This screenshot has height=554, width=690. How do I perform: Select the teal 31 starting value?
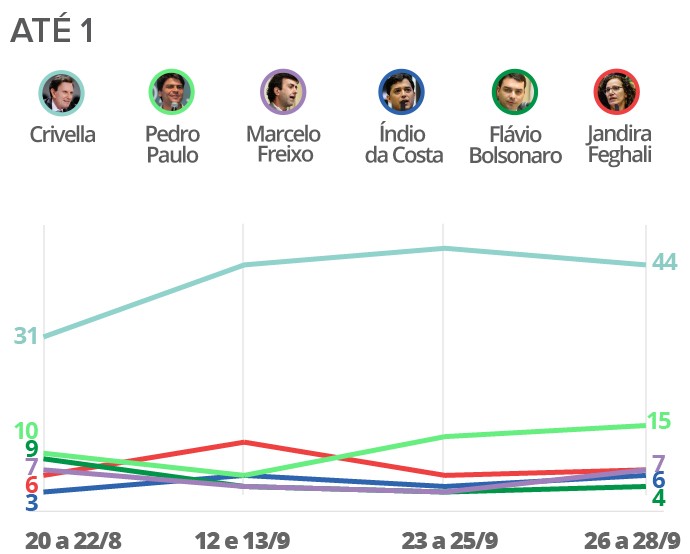(x=26, y=336)
